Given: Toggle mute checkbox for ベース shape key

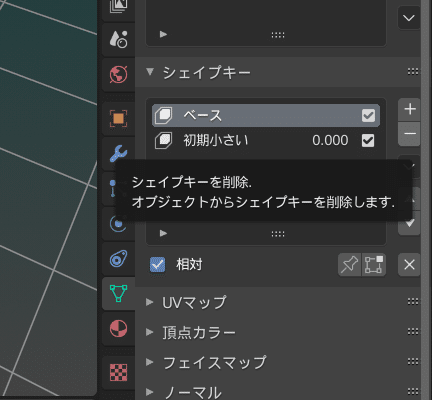Looking at the screenshot, I should (x=368, y=116).
